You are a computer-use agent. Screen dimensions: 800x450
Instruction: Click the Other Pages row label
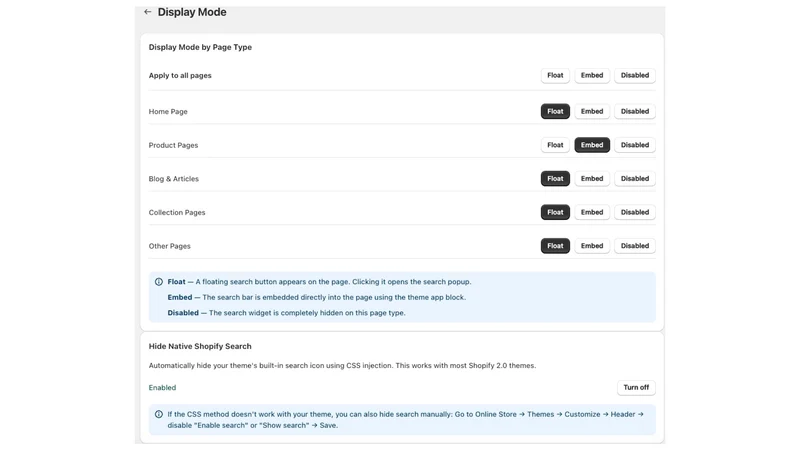pyautogui.click(x=169, y=246)
